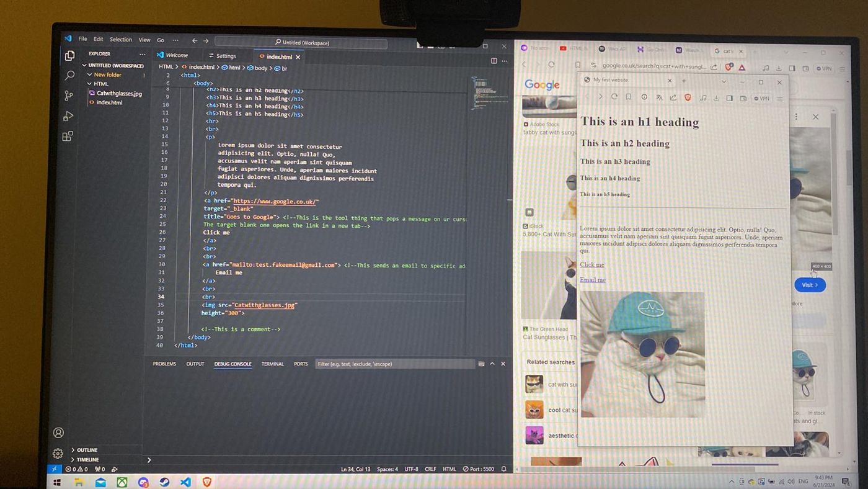This screenshot has height=489, width=868.
Task: Toggle the Port 5500 Live Server status
Action: coord(479,469)
